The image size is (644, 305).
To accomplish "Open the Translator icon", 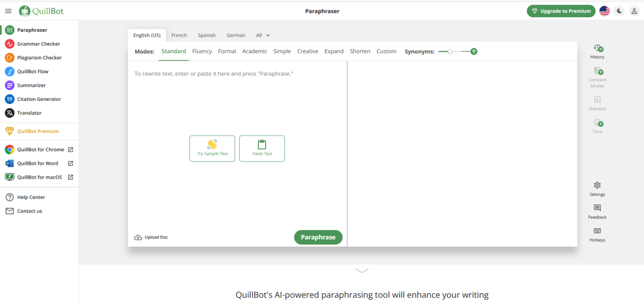I will point(10,113).
